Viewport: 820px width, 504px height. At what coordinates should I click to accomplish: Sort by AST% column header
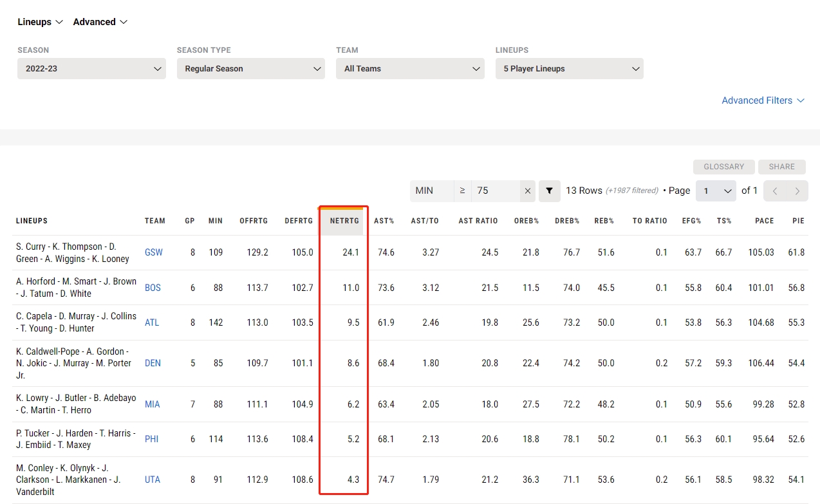coord(384,221)
